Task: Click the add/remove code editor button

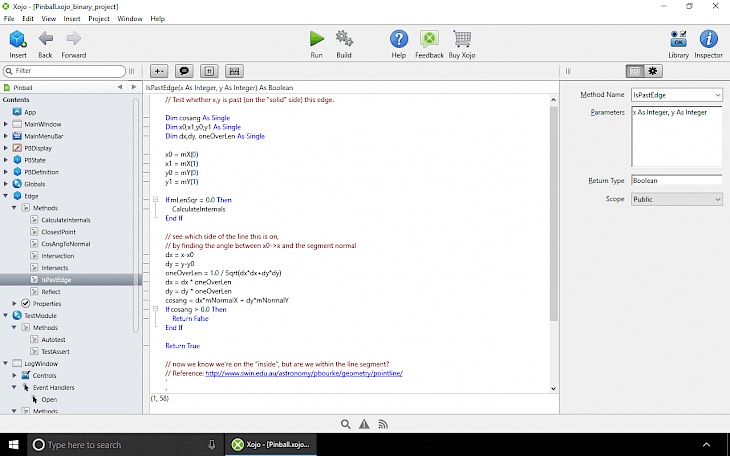Action: [x=159, y=71]
